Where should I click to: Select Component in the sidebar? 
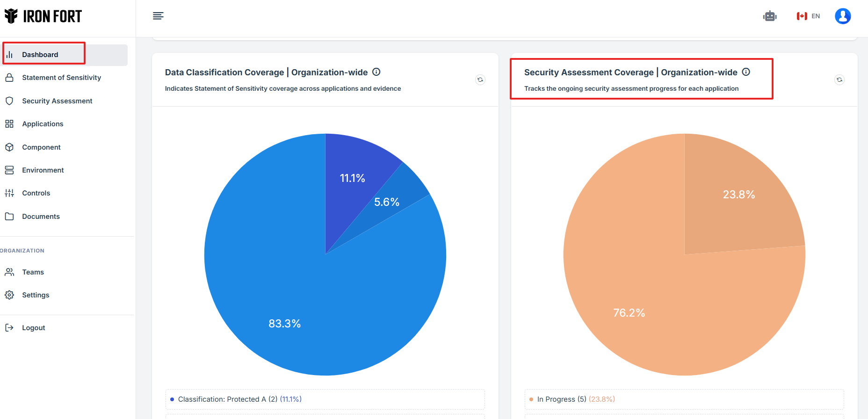[x=41, y=147]
